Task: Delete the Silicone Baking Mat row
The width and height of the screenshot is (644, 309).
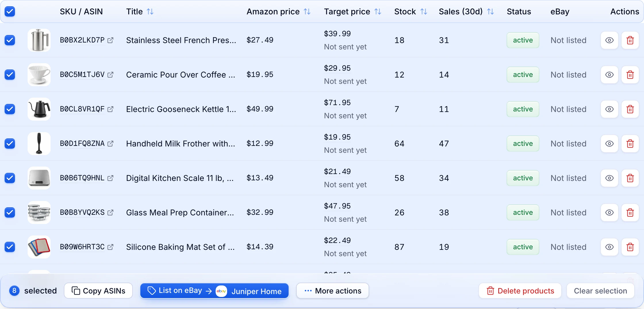Action: [630, 247]
